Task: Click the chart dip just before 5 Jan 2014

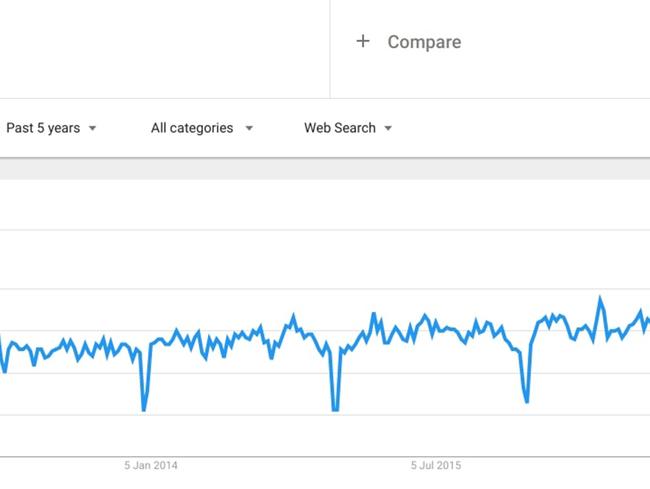Action: (x=144, y=409)
